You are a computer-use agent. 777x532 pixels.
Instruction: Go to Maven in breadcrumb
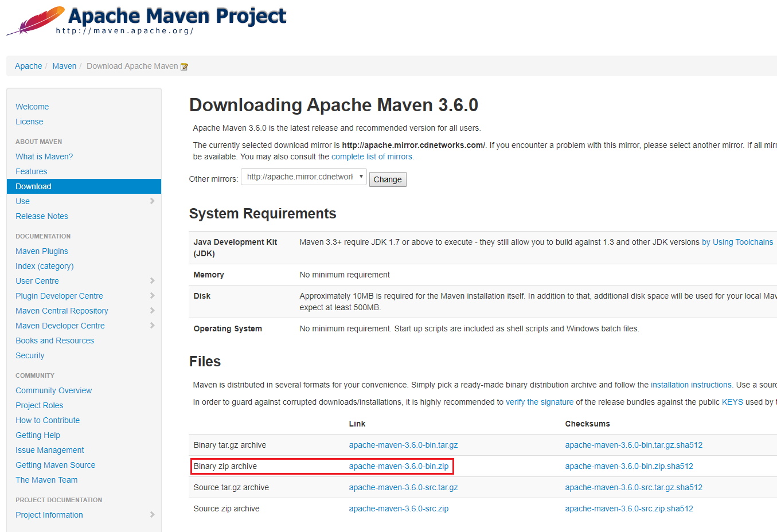click(64, 66)
